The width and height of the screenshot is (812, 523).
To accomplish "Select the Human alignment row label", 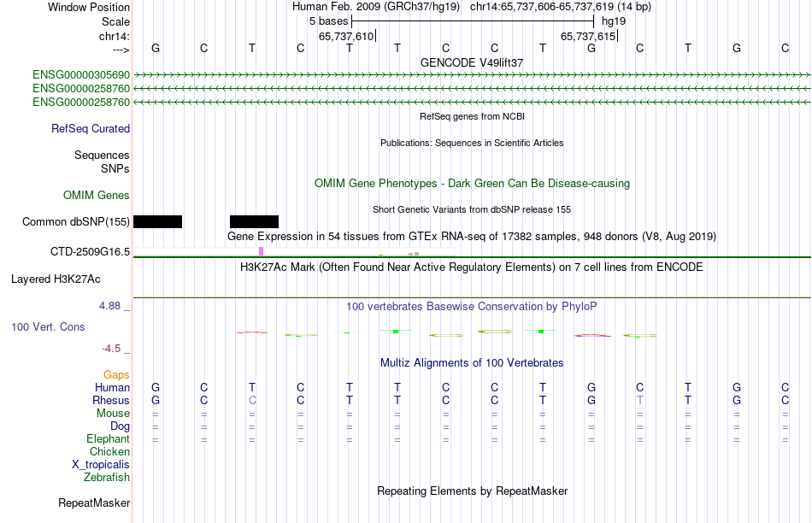I will click(x=112, y=387).
